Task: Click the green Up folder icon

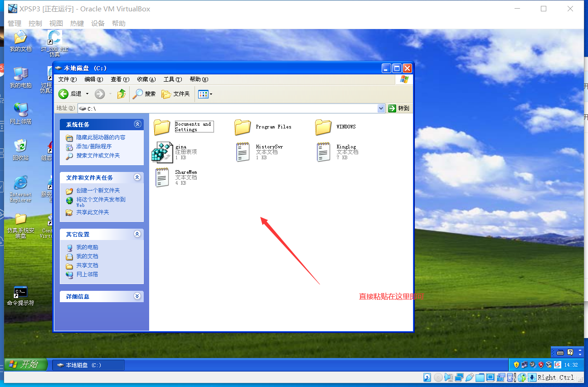Action: point(121,94)
